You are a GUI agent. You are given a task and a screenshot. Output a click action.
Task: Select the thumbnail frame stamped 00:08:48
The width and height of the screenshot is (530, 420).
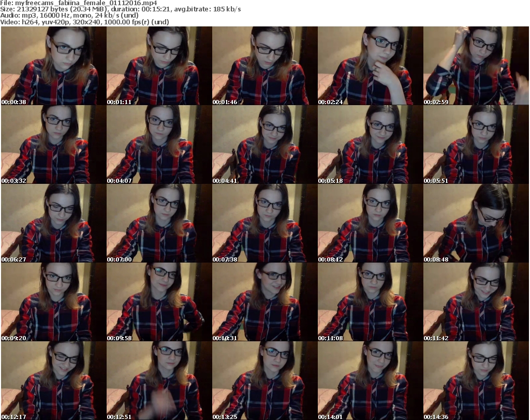point(476,224)
